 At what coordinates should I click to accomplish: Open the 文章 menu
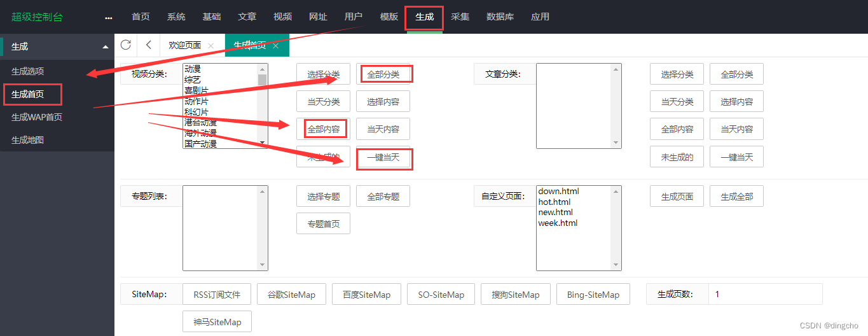tap(247, 17)
